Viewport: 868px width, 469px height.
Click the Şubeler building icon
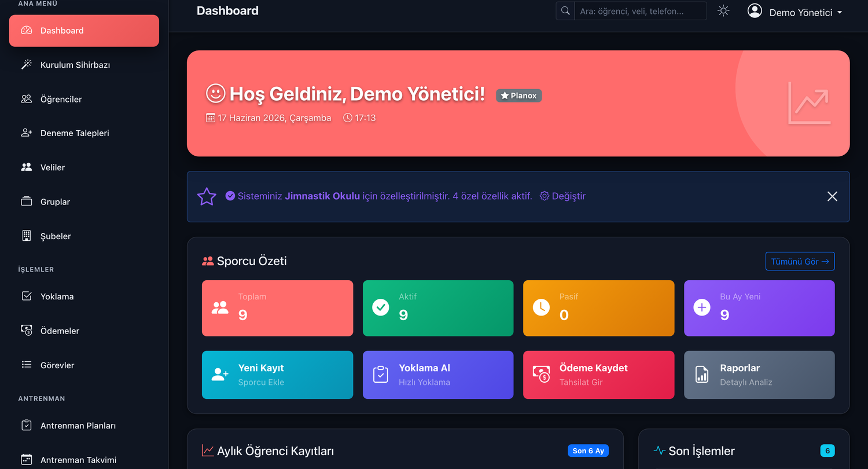(27, 236)
